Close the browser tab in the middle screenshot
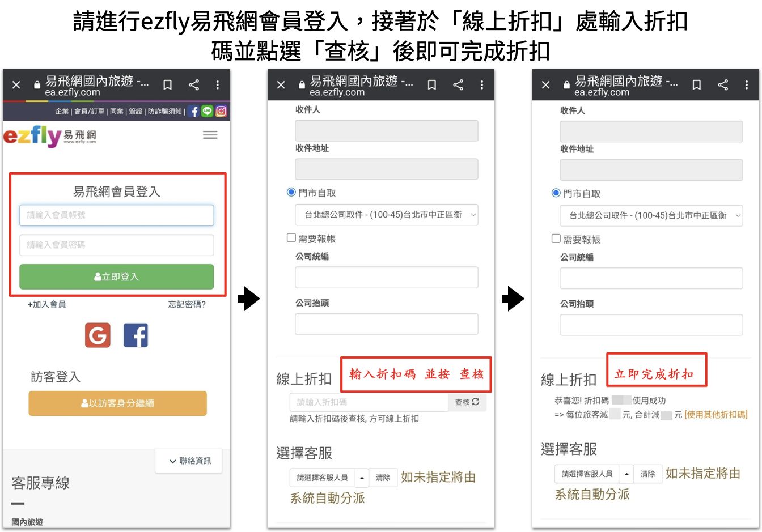This screenshot has width=762, height=532. click(x=281, y=85)
